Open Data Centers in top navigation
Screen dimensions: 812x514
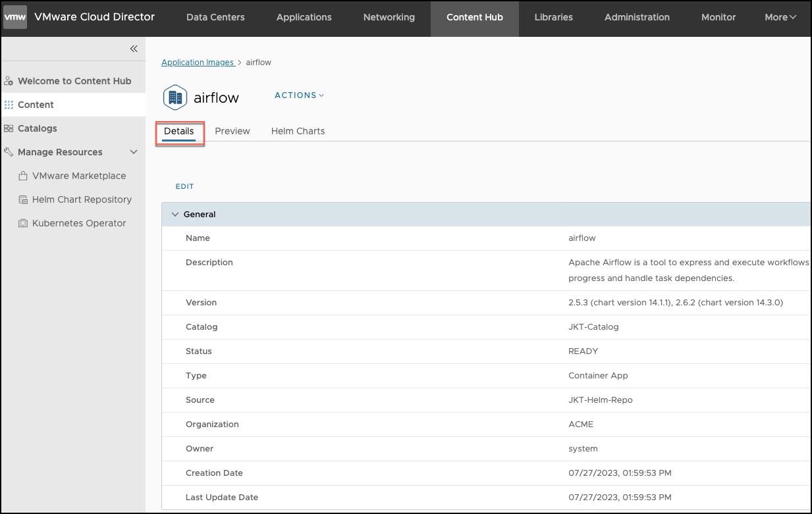[215, 17]
